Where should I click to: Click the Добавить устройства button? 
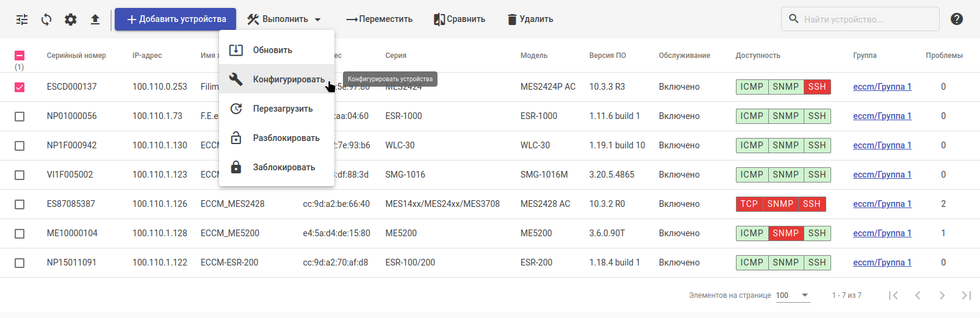click(176, 20)
